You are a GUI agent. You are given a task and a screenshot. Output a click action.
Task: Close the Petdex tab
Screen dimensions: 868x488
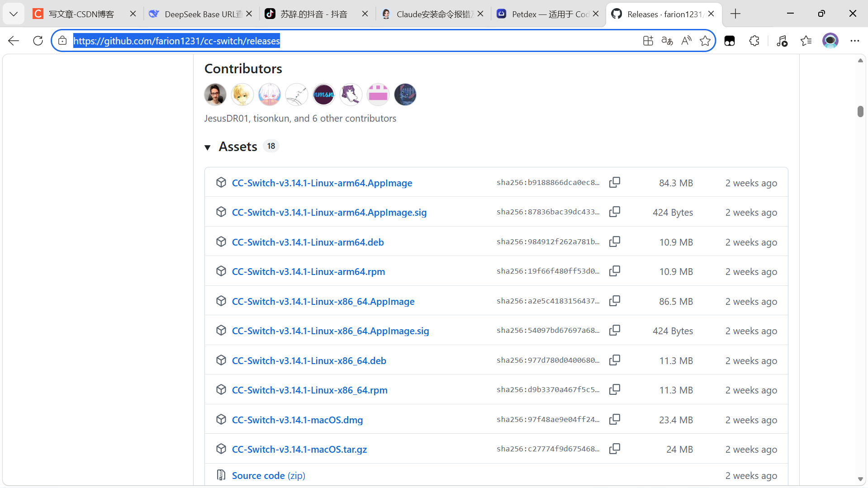click(x=596, y=14)
